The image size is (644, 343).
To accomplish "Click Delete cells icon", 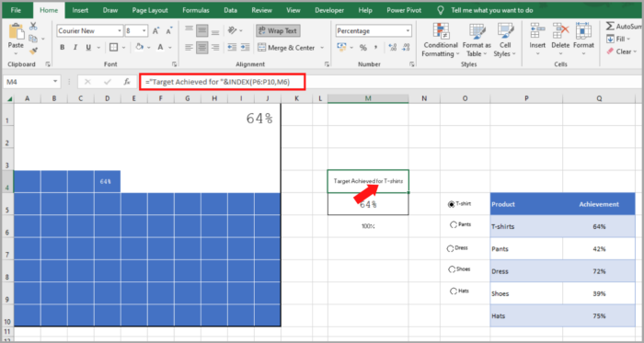I will click(x=560, y=31).
